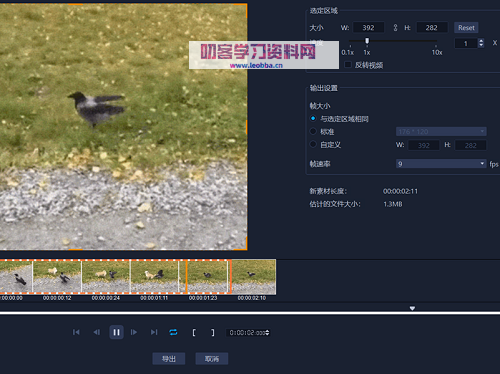This screenshot has height=374, width=500.
Task: Increase the speed value stepper
Action: pos(481,41)
